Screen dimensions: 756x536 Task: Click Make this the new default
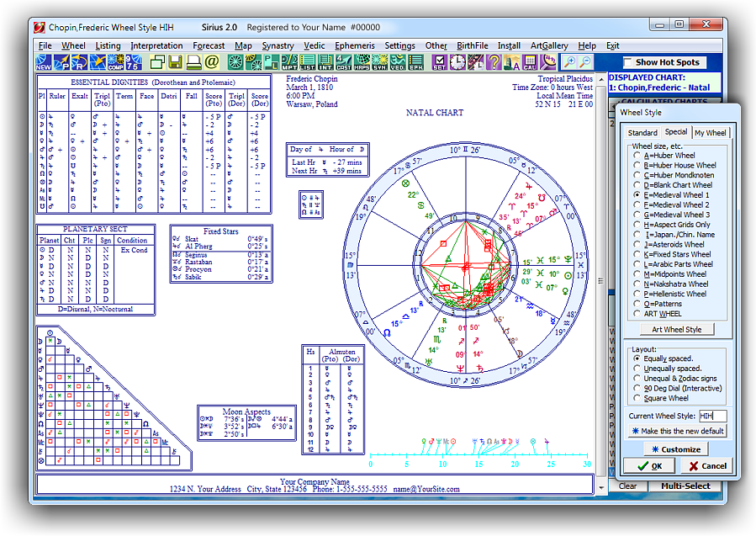(678, 431)
